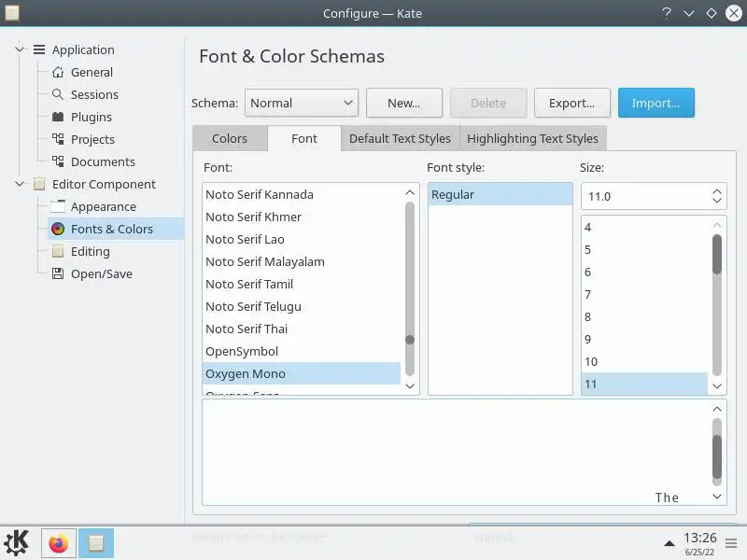
Task: Open the panel options hamburger icon
Action: tap(731, 543)
